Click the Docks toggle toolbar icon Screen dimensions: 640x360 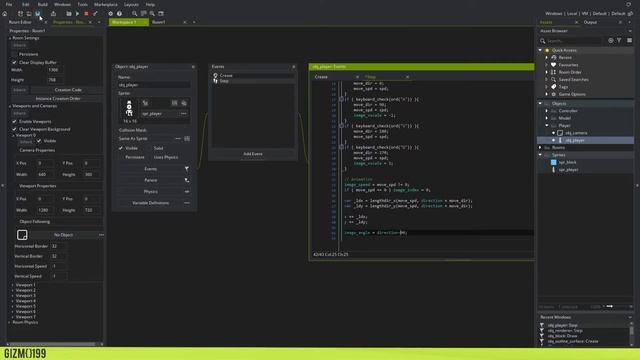pyautogui.click(x=161, y=14)
